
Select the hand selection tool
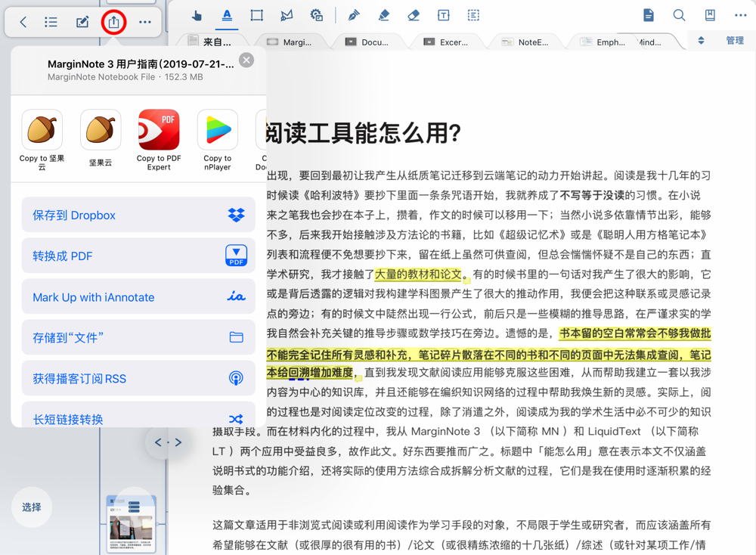coord(195,15)
